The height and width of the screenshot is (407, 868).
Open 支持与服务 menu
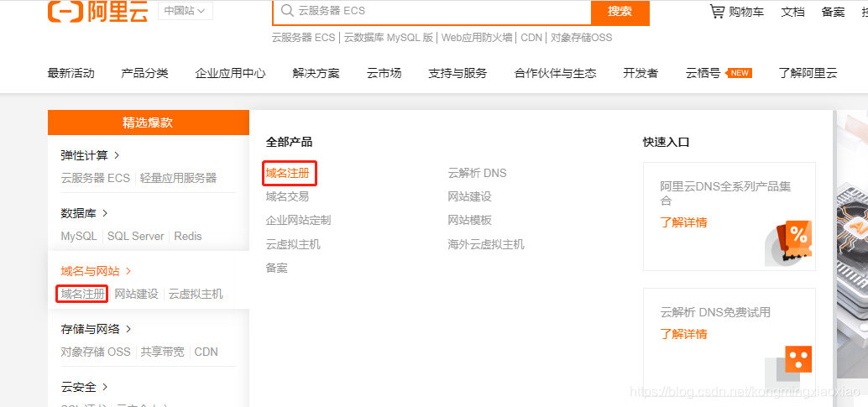click(458, 73)
